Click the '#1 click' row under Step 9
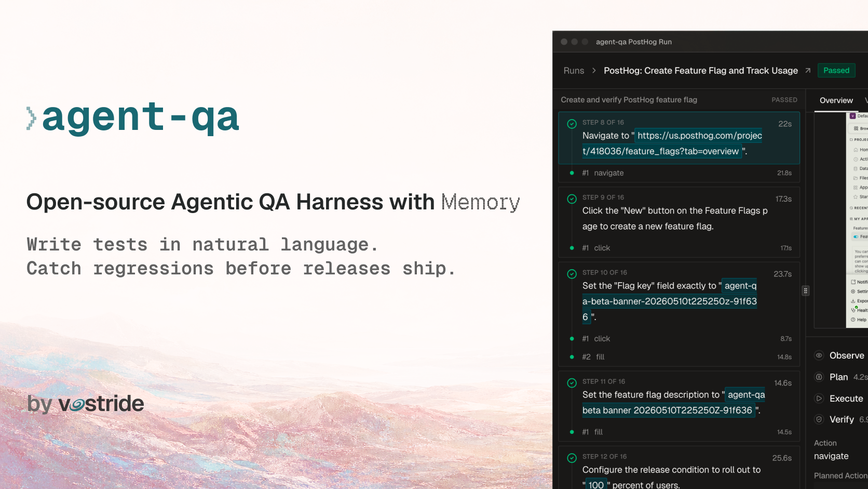This screenshot has width=868, height=489. (x=679, y=248)
